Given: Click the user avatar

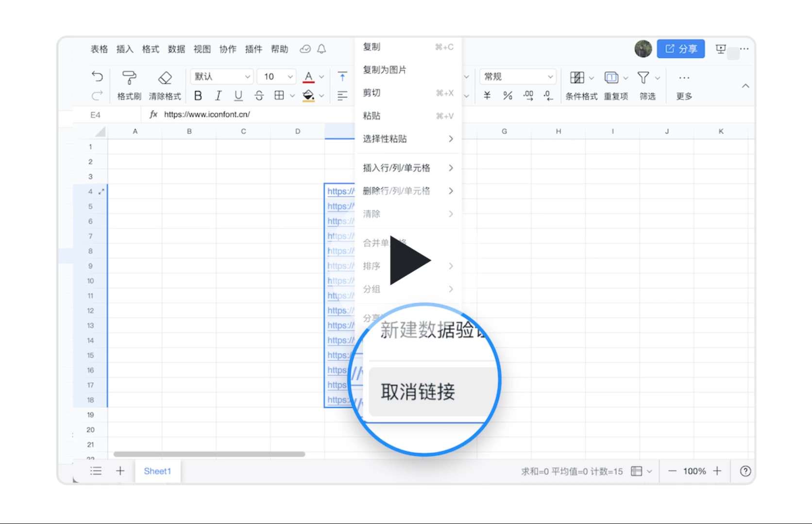Looking at the screenshot, I should click(x=643, y=49).
